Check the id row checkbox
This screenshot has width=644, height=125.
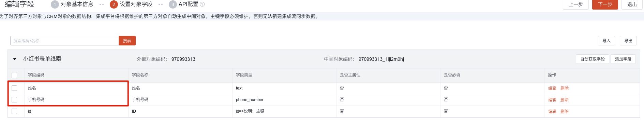point(14,111)
